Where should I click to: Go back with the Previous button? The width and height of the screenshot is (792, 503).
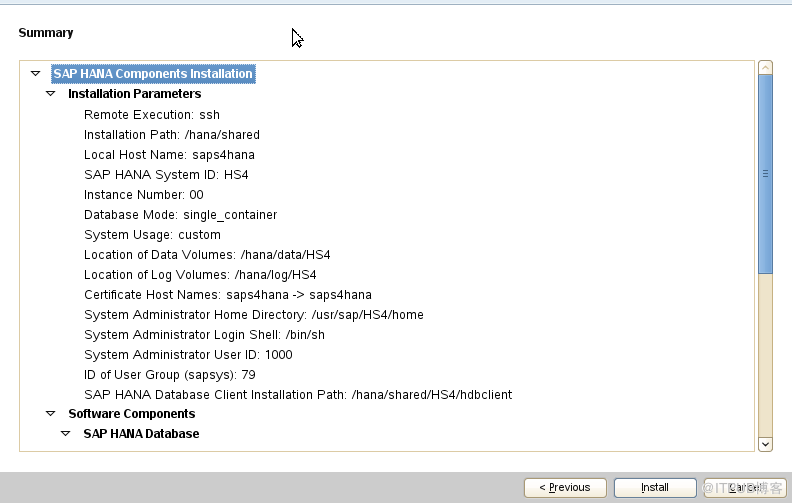[x=565, y=488]
